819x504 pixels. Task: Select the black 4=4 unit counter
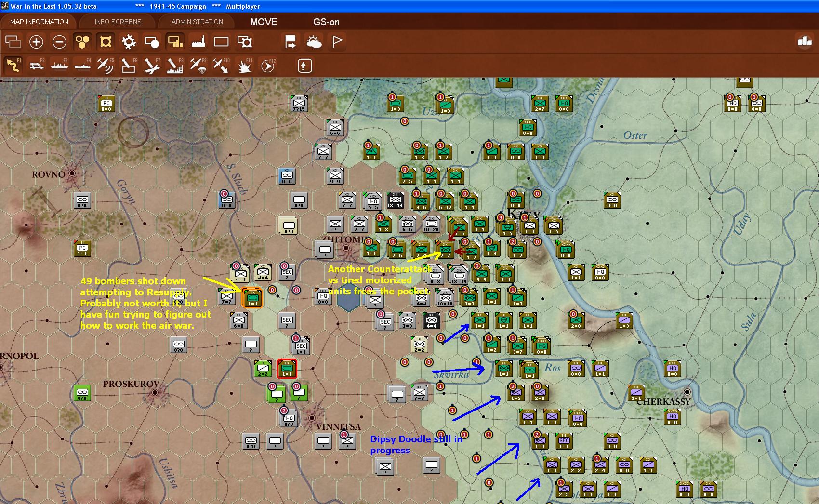431,320
